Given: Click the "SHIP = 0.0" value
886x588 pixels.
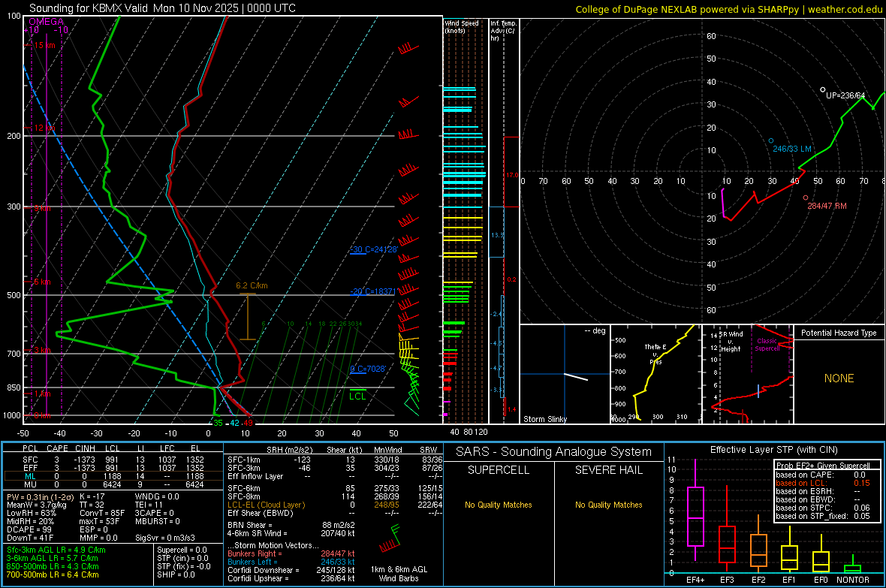Looking at the screenshot, I should point(176,574).
